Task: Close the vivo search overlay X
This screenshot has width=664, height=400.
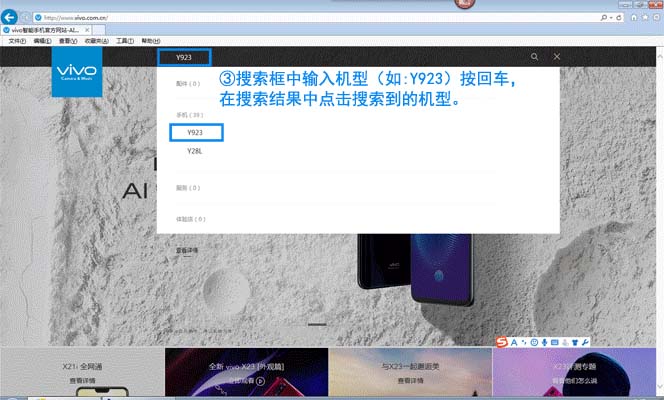Action: coord(557,56)
